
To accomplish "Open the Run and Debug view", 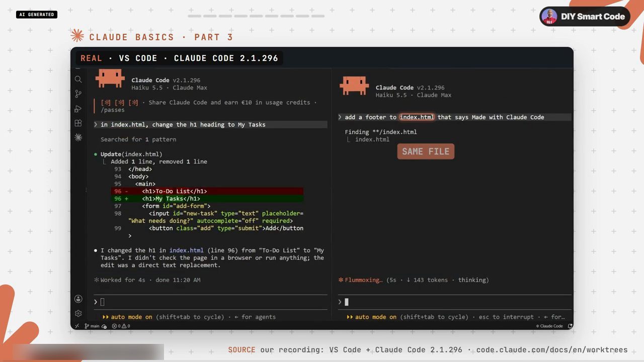I will click(78, 109).
